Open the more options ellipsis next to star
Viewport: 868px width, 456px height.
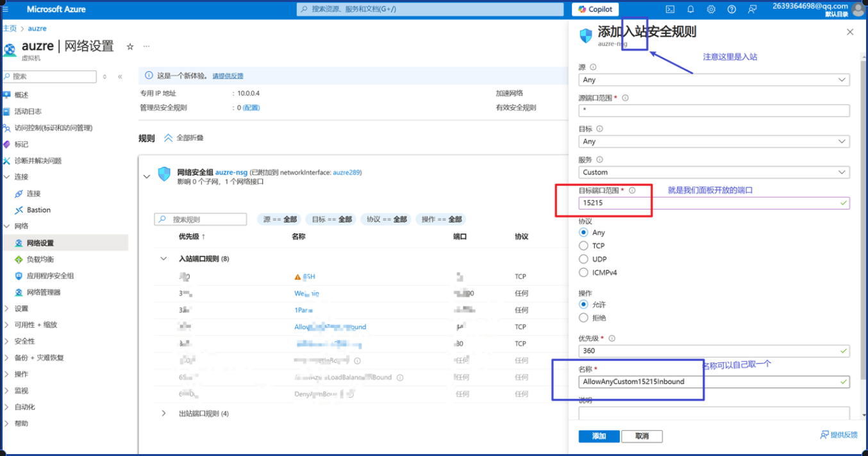tap(146, 46)
